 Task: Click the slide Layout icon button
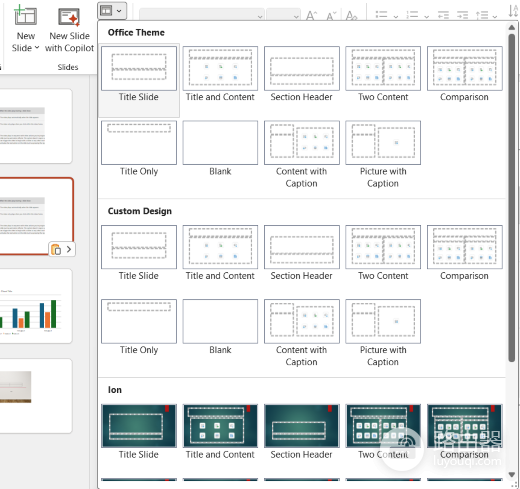106,11
